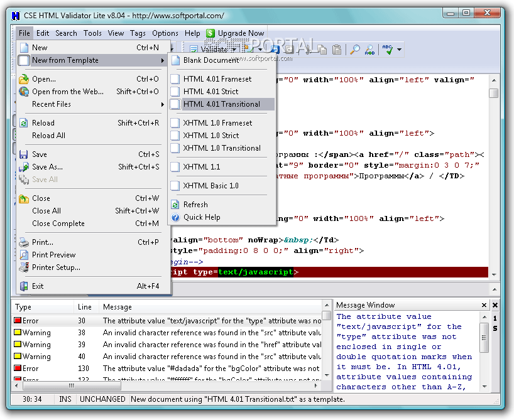Viewport: 514px width, 420px height.
Task: Select the Warning row at line 39
Action: 167,345
